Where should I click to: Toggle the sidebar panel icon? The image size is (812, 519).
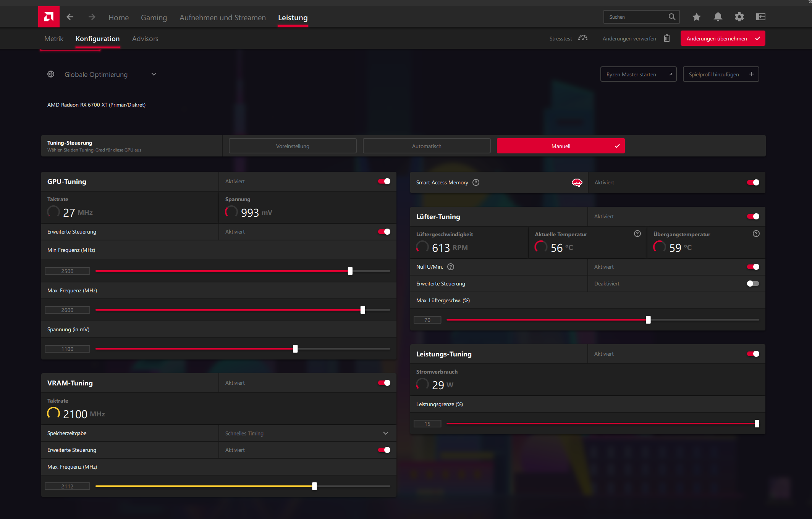pyautogui.click(x=760, y=17)
